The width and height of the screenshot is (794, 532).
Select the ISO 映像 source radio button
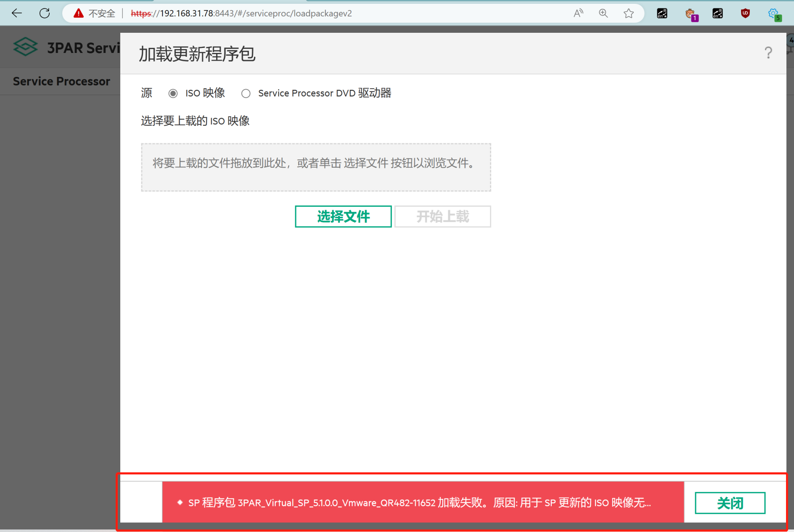173,93
